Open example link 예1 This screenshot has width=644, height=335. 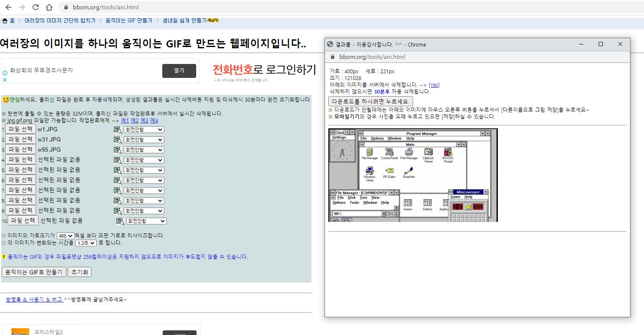click(125, 121)
